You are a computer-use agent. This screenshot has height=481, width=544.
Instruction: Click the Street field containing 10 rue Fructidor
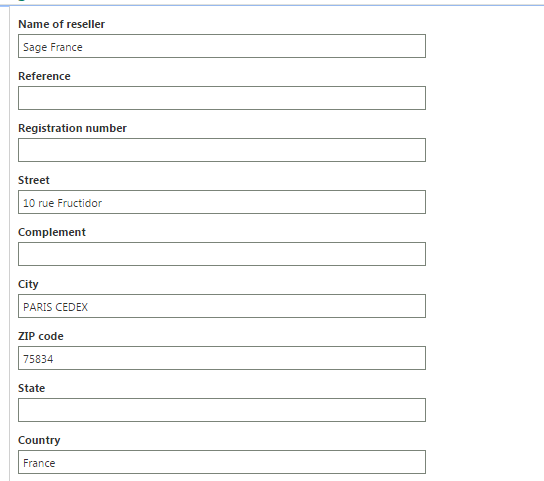pos(222,202)
